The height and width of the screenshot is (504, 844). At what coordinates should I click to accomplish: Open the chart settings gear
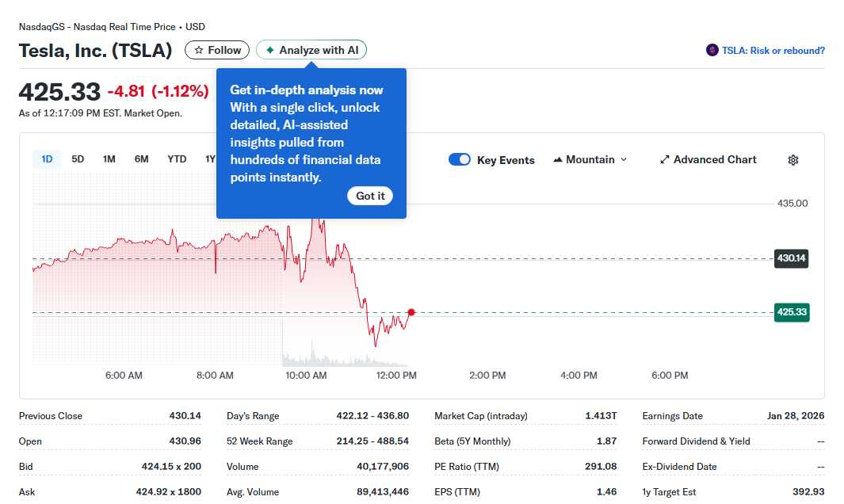[x=792, y=159]
